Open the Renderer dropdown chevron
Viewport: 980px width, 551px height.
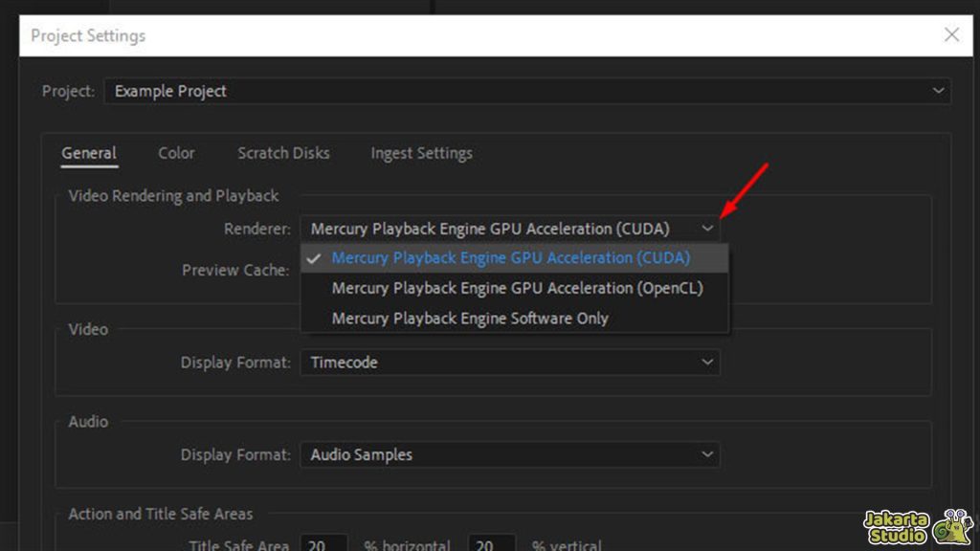708,229
